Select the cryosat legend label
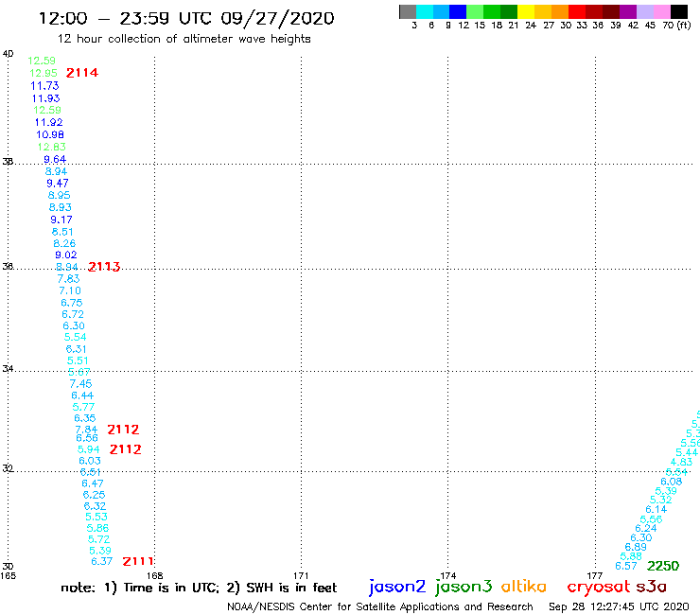This screenshot has width=700, height=615. pyautogui.click(x=599, y=587)
